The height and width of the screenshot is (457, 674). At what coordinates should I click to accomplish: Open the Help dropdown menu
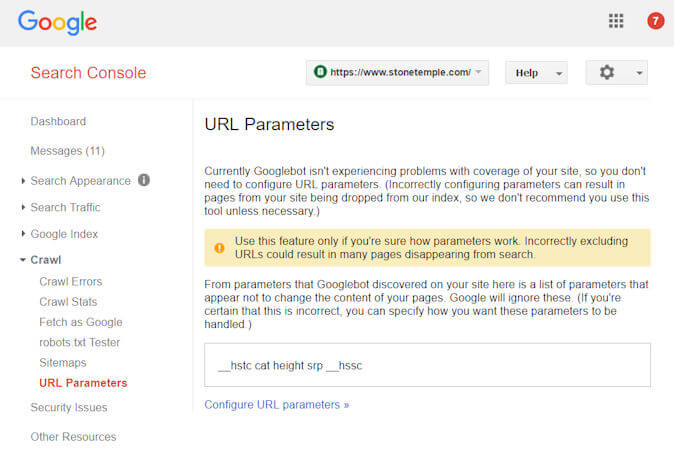[536, 73]
